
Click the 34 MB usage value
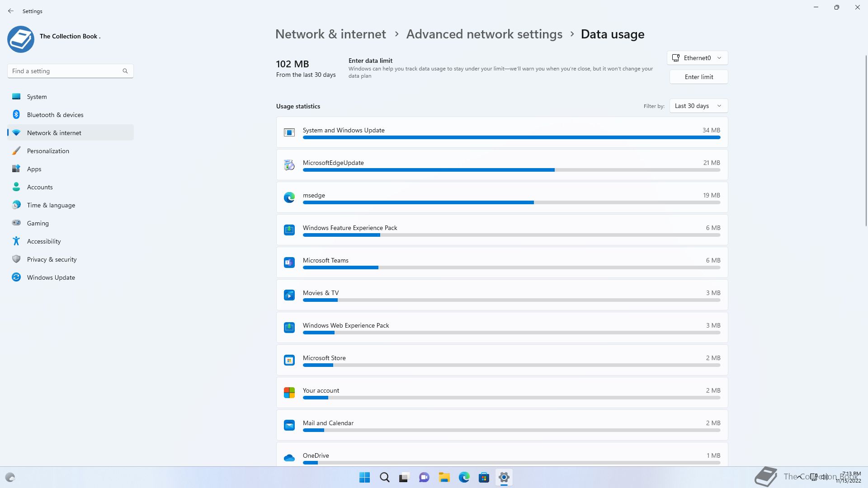click(711, 130)
